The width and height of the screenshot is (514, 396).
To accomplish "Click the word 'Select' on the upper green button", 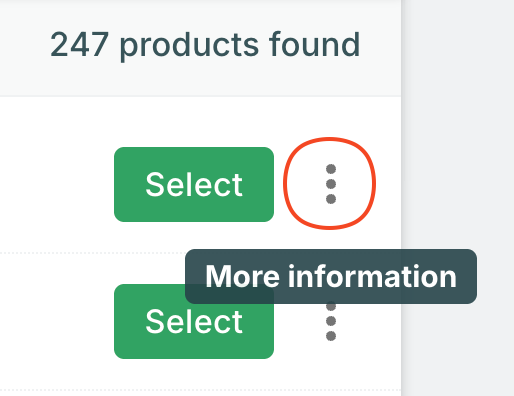I will click(x=194, y=184).
